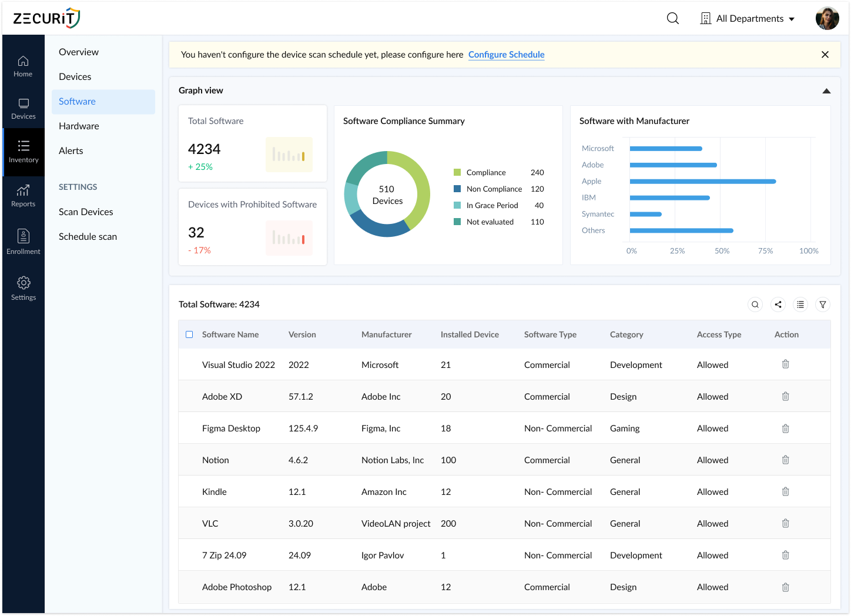Toggle the select-all checkbox in table header
The image size is (851, 616).
pyautogui.click(x=189, y=334)
